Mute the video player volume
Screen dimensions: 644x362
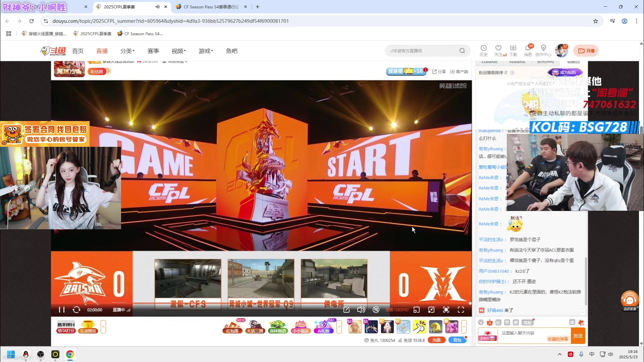point(361,310)
